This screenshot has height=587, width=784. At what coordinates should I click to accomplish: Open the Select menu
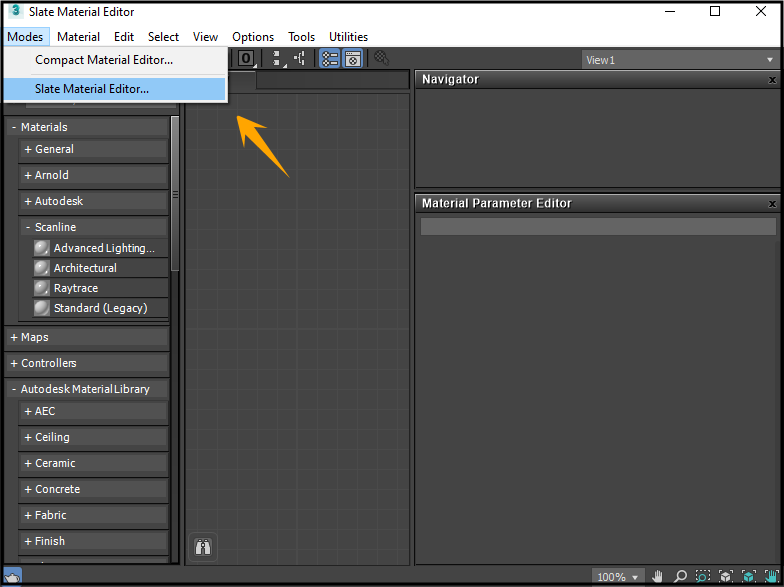click(164, 36)
